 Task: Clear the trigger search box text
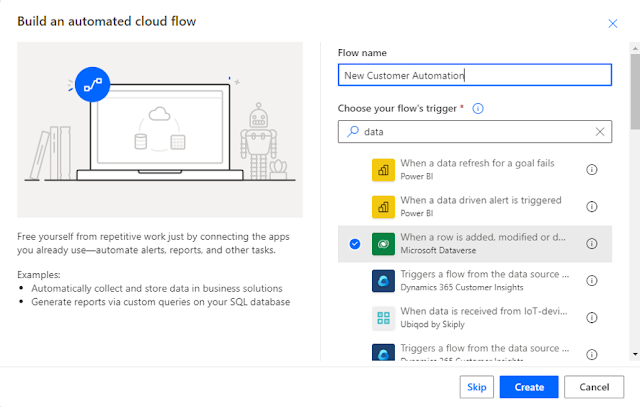click(600, 131)
